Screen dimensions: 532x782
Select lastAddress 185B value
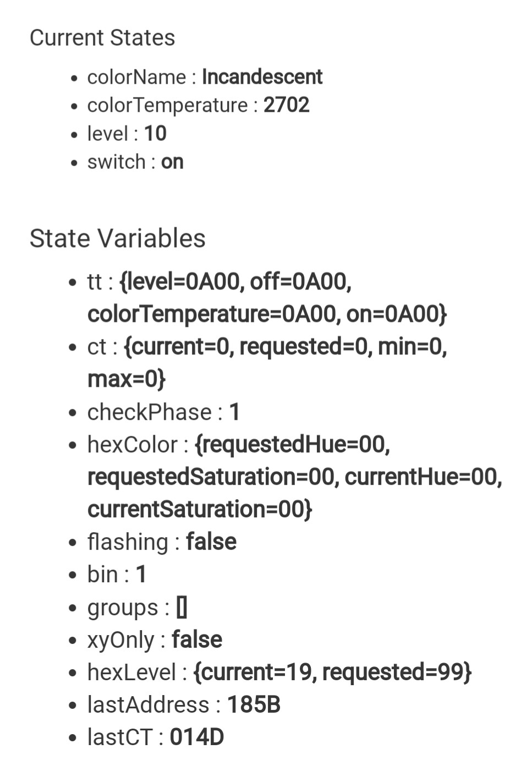pyautogui.click(x=254, y=705)
